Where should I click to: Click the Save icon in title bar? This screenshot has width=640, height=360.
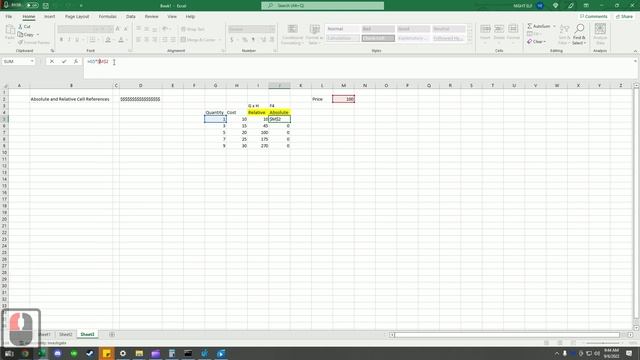(x=46, y=6)
